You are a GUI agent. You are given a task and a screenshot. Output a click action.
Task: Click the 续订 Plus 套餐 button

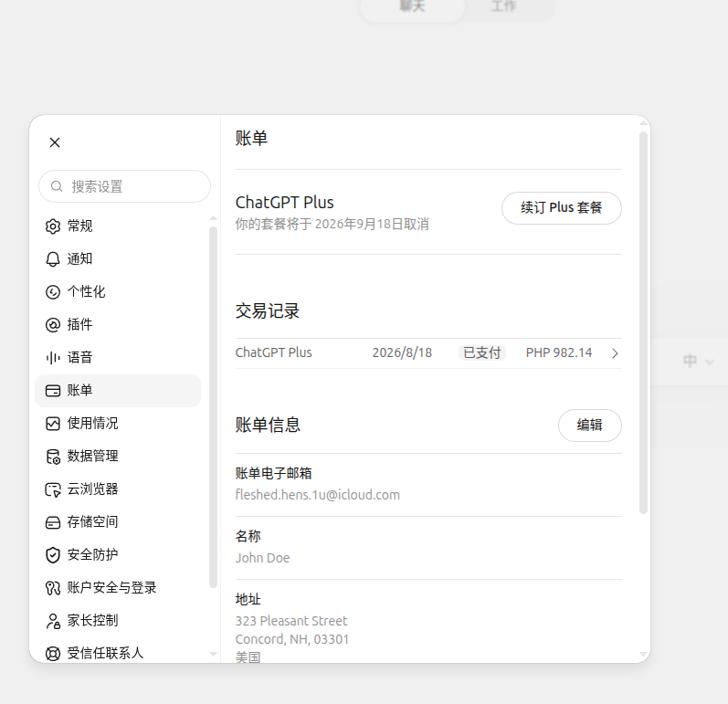point(562,208)
